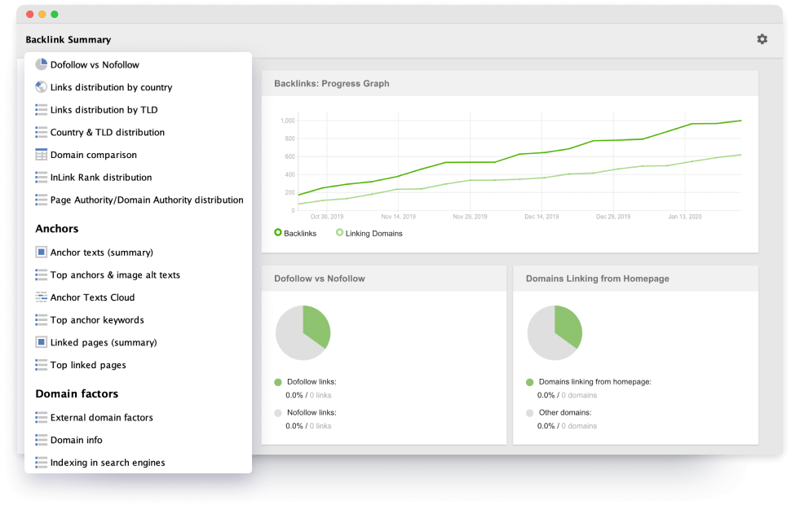
Task: Click the Backlinks: Progress Graph title
Action: point(331,84)
